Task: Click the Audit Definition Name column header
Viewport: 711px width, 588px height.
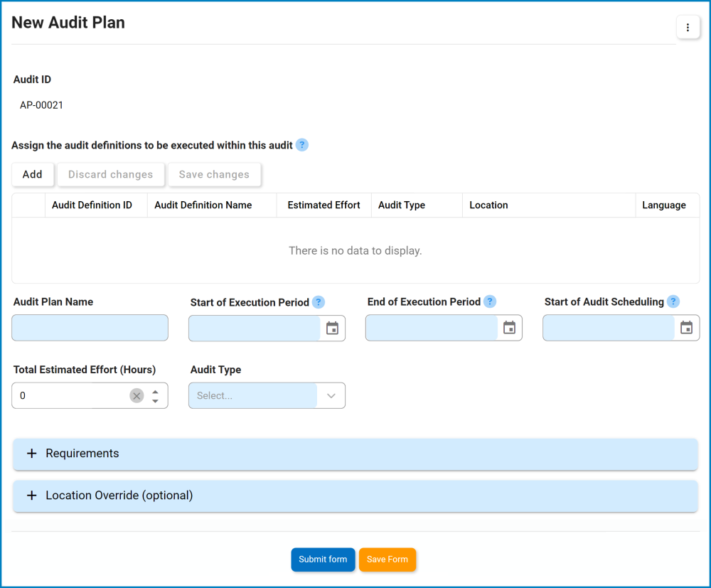Action: tap(203, 205)
